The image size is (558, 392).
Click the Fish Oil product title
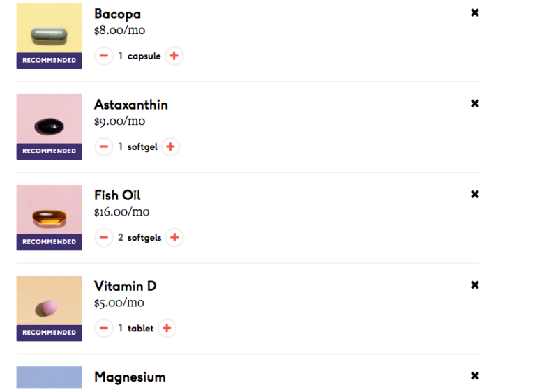117,195
